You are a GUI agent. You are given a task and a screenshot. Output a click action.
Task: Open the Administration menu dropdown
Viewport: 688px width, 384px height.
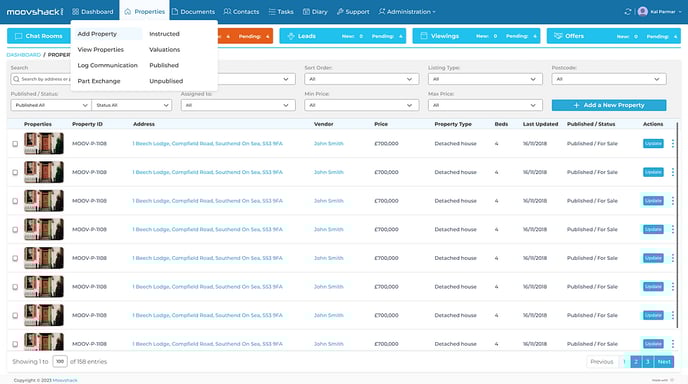coord(407,12)
